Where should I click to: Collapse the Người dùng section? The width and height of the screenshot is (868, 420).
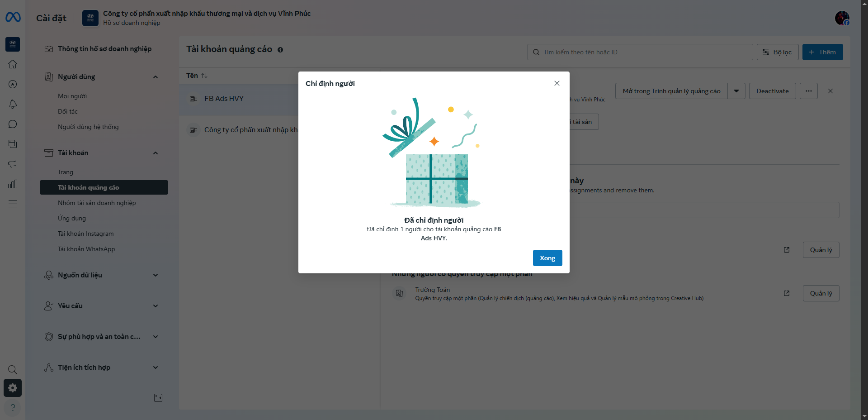(x=156, y=77)
